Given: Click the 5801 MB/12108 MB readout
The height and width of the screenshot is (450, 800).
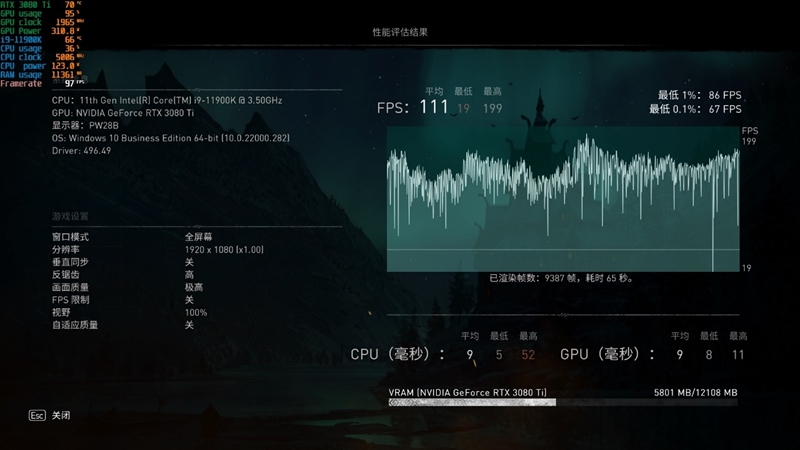Looking at the screenshot, I should click(x=696, y=392).
